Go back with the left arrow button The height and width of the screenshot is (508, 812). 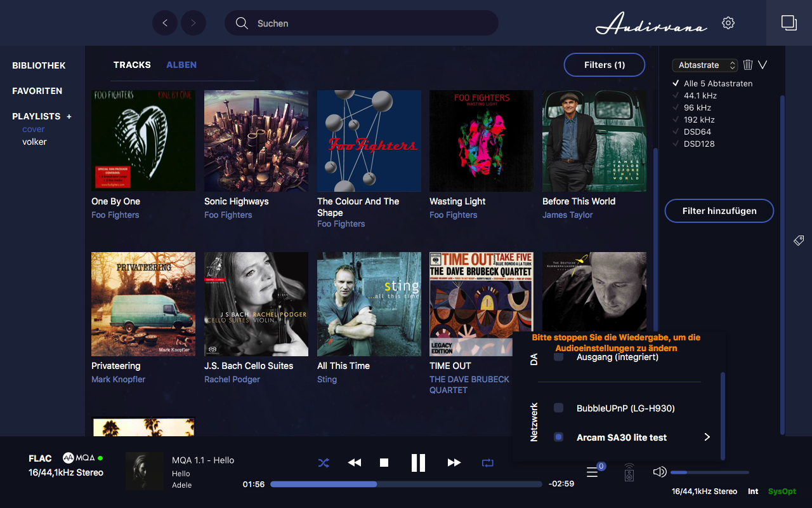coord(165,23)
